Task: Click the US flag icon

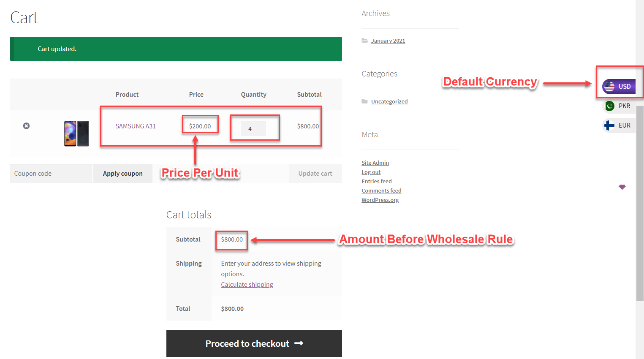Action: (x=609, y=87)
